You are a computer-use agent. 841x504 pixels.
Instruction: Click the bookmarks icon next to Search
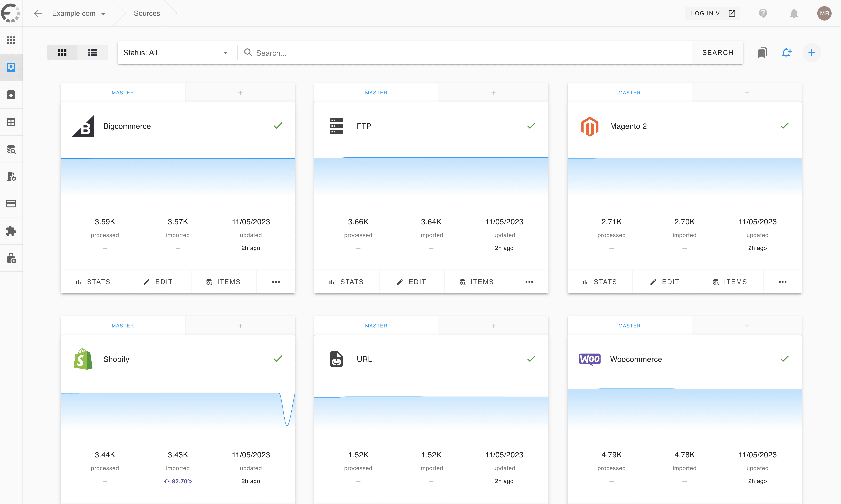click(762, 53)
